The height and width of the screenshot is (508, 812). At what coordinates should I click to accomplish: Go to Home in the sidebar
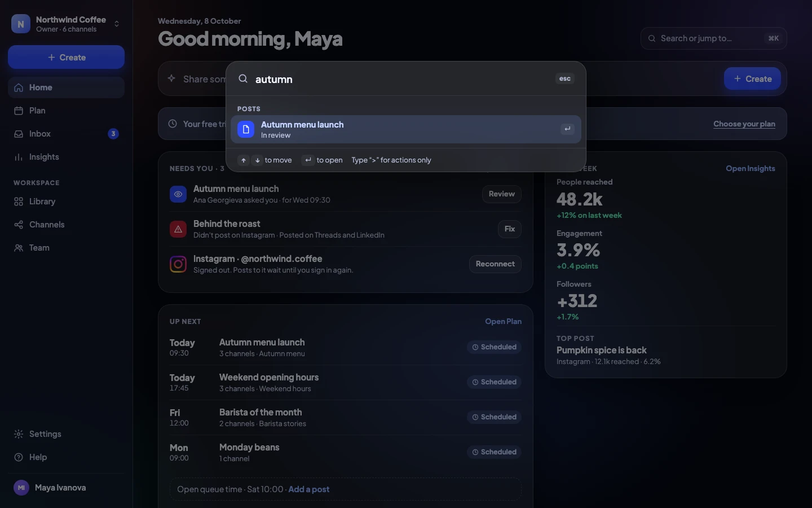point(66,87)
